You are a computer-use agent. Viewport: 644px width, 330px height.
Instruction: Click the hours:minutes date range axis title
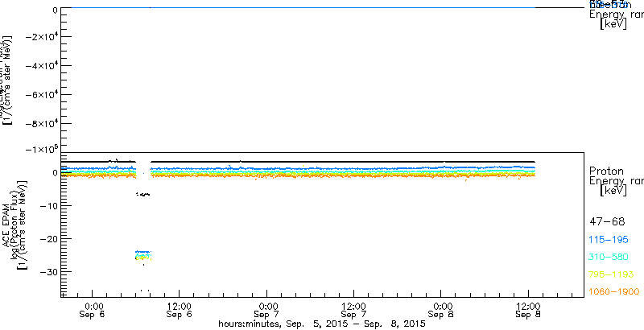coord(321,324)
